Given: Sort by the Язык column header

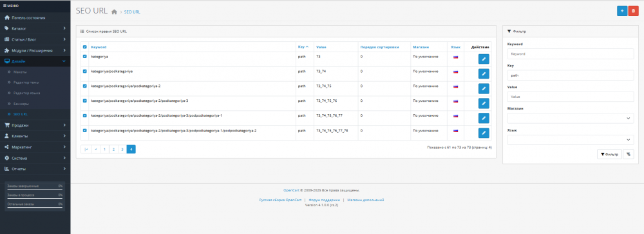Looking at the screenshot, I should 455,47.
